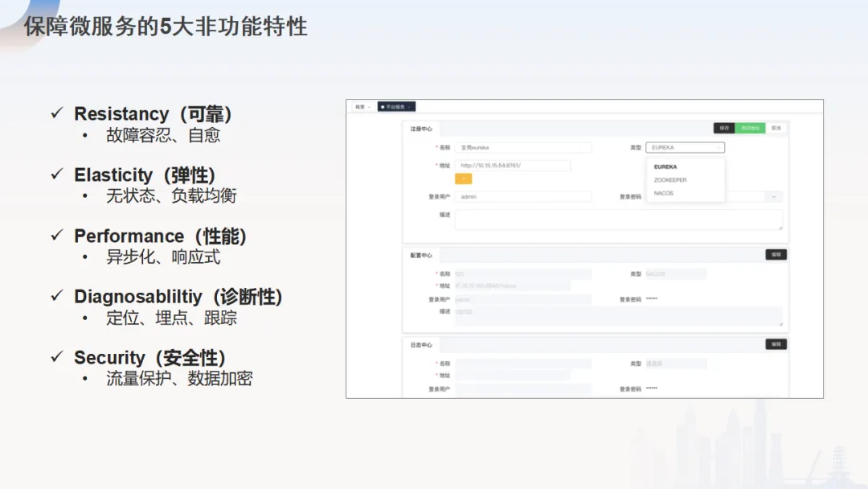The width and height of the screenshot is (868, 489).
Task: Click the dropdown arrow of 登录密码 field
Action: (x=774, y=196)
